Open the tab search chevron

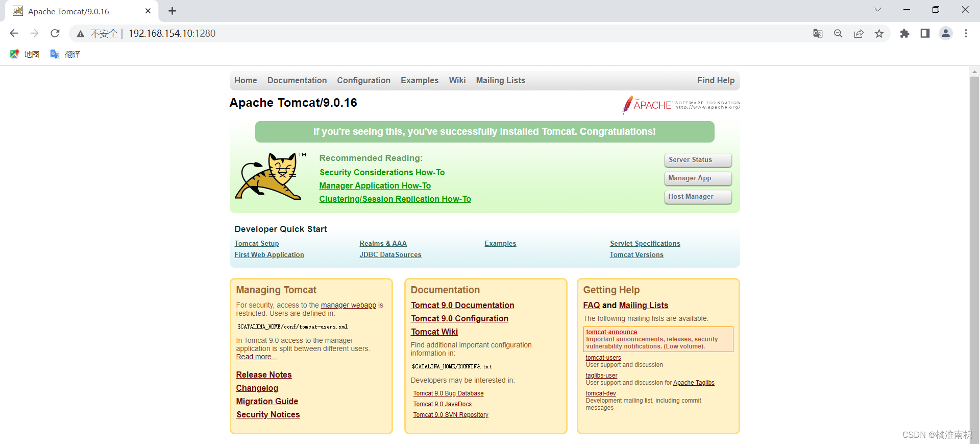[x=877, y=10]
